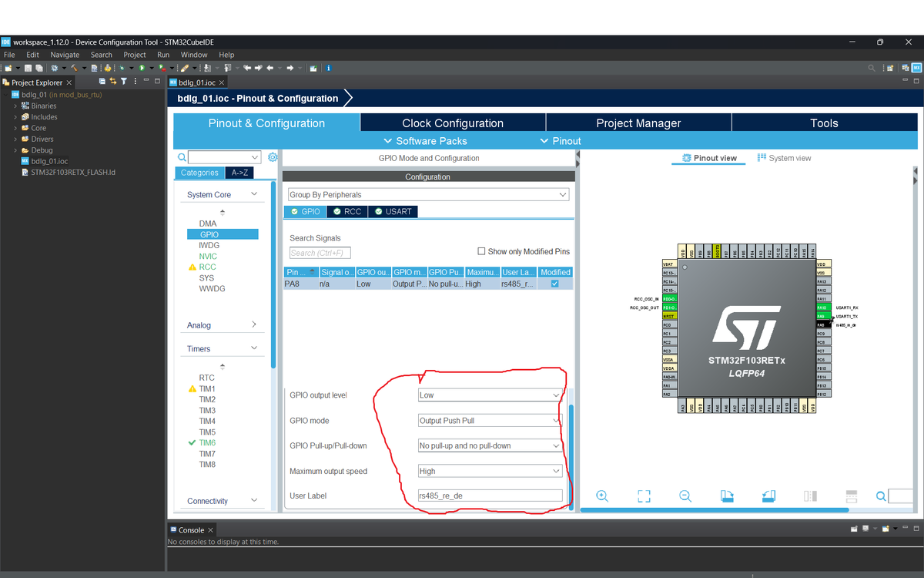Click the Build hammer icon in toolbar

coord(75,68)
